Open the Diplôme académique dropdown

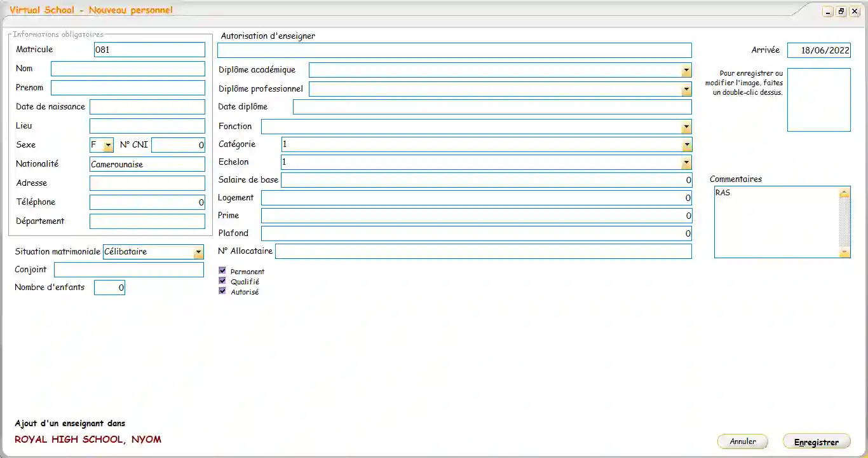tap(686, 70)
